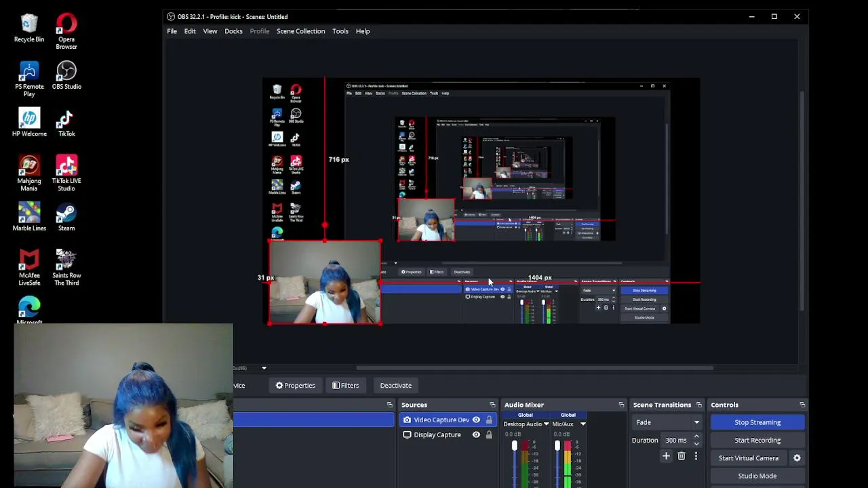Open the Tools menu
This screenshot has width=868, height=488.
340,31
